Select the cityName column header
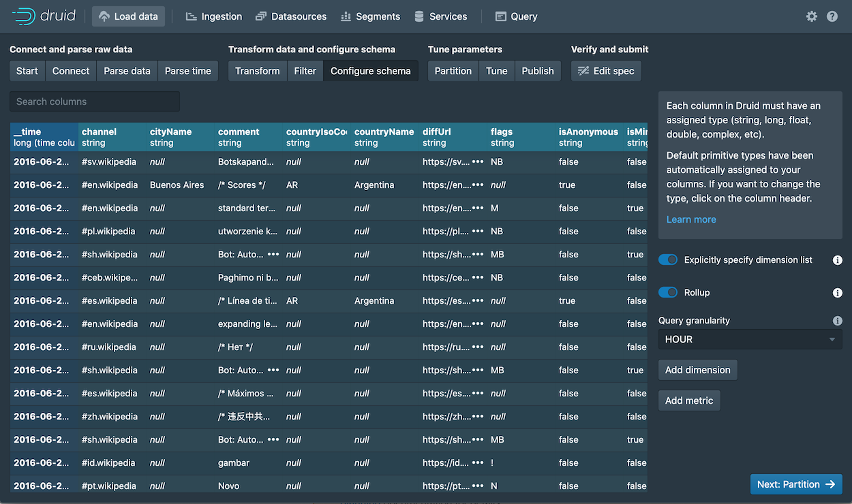This screenshot has width=852, height=504. 181,137
